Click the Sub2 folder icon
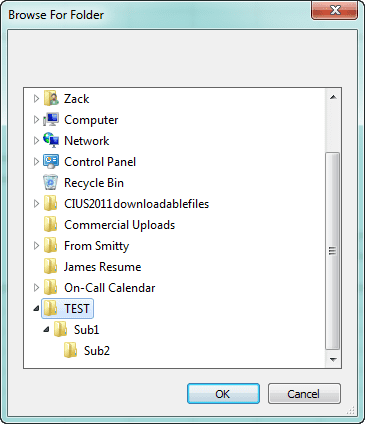This screenshot has height=424, width=365. tap(70, 351)
